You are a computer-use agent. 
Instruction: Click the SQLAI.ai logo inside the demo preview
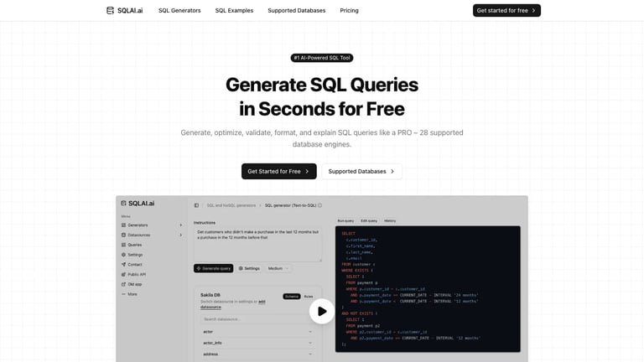(138, 203)
